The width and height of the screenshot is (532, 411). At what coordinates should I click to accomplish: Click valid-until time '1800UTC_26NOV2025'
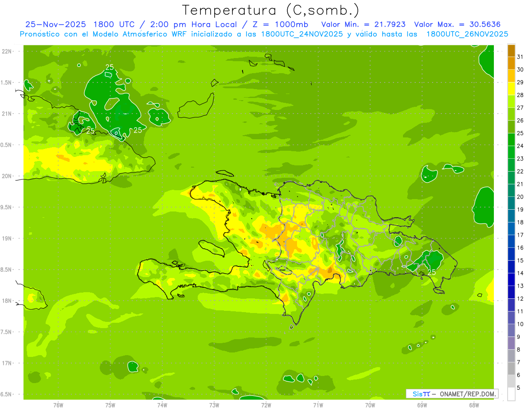tap(467, 34)
